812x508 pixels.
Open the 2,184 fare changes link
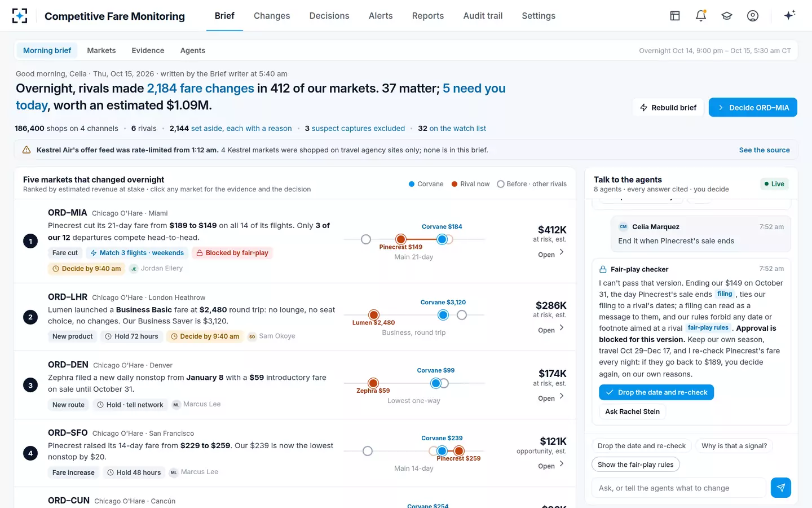200,89
